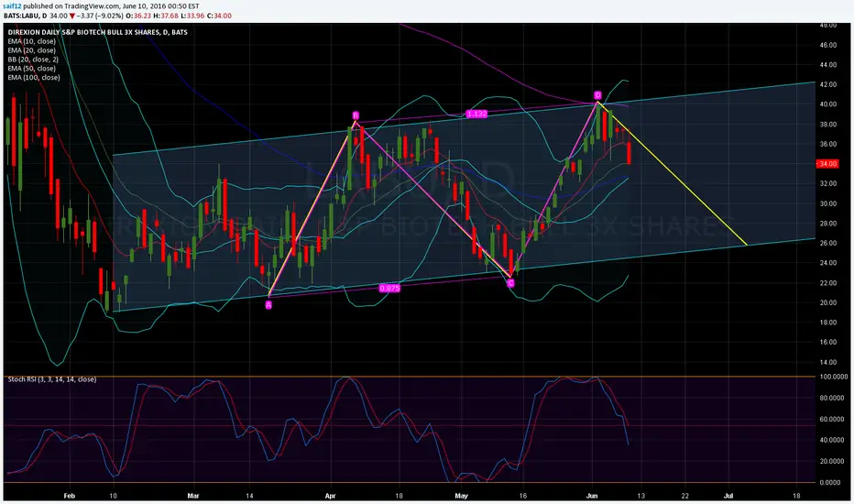Click the 0.875 ratio label
Viewport: 854px width, 504px height.
click(x=389, y=288)
